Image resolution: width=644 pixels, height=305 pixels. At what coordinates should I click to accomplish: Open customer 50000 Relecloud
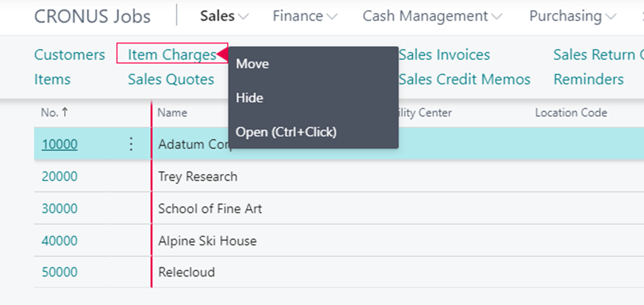(x=59, y=272)
